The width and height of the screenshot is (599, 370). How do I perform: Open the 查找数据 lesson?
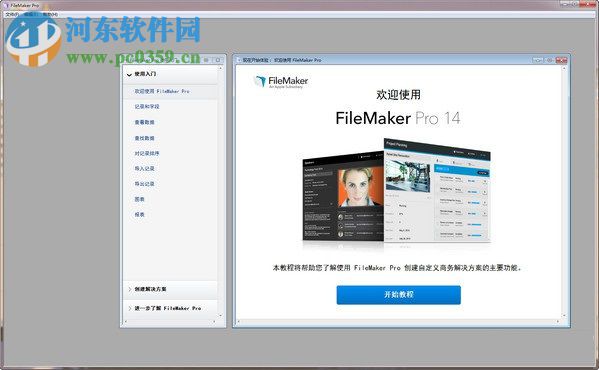tap(144, 138)
